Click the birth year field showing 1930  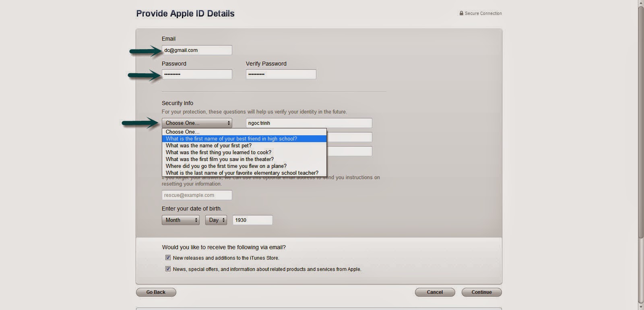[253, 220]
